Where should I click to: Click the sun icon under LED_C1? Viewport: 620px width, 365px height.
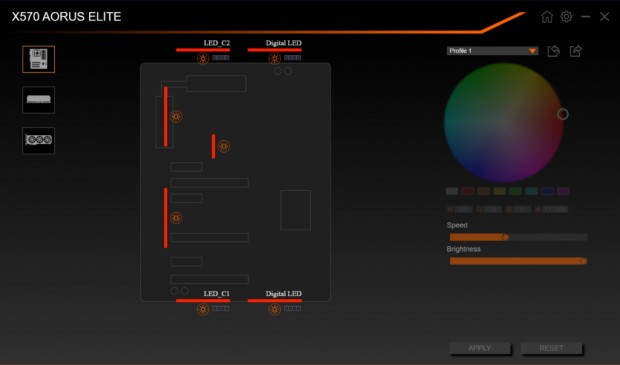[x=203, y=309]
